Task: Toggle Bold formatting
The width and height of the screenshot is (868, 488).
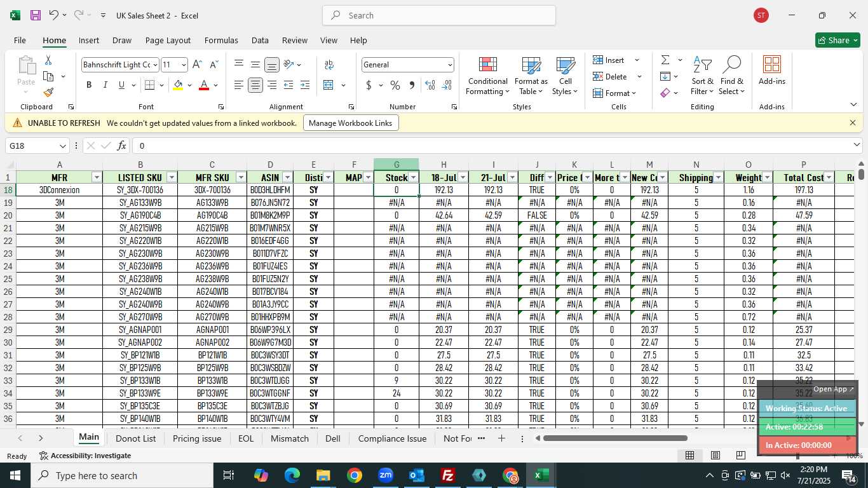Action: [x=89, y=85]
